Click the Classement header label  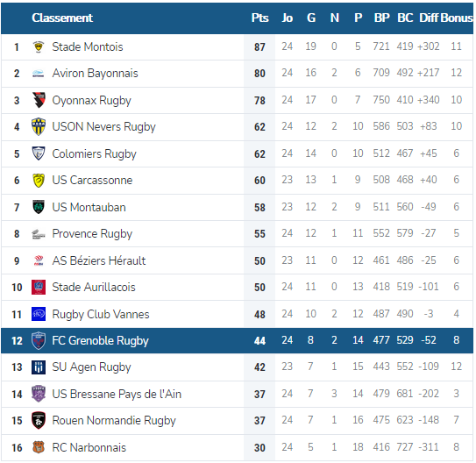coord(62,18)
